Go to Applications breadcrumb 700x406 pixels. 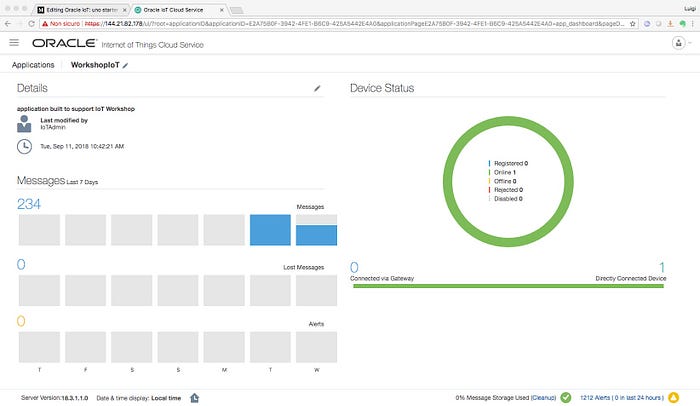(x=33, y=65)
